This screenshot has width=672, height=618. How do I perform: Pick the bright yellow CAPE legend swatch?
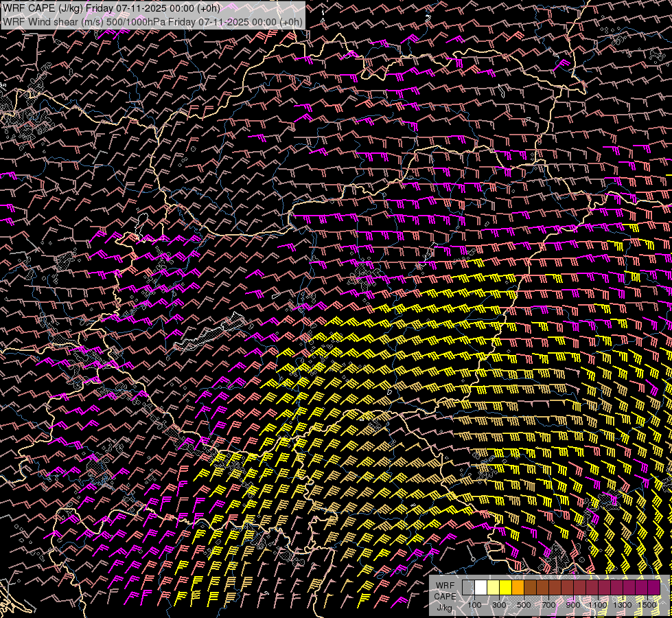point(505,588)
